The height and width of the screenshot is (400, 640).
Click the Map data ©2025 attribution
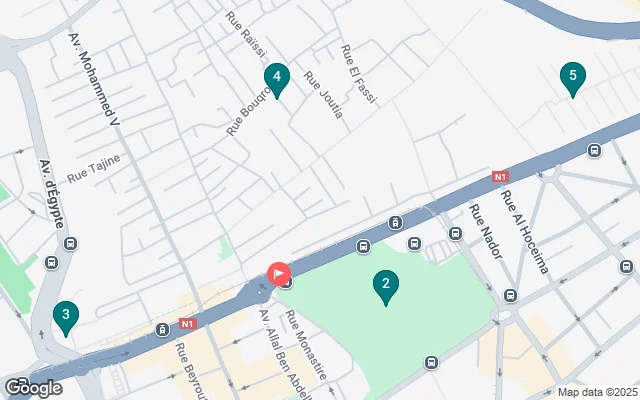(598, 392)
